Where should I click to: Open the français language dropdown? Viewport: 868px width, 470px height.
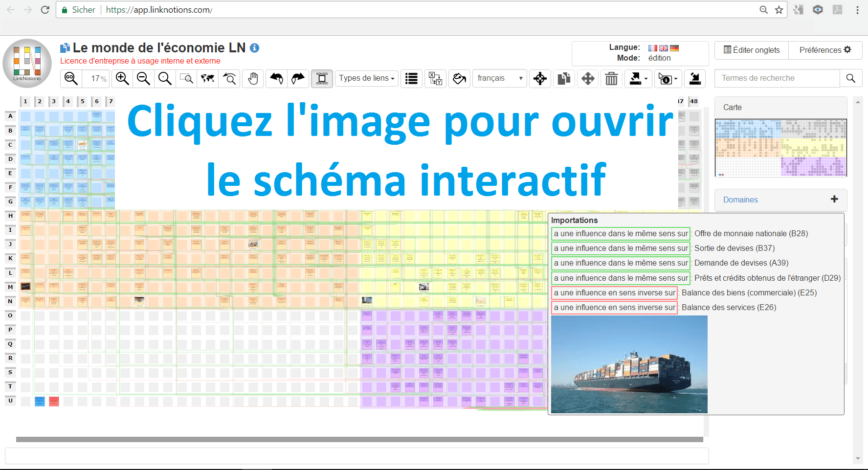[x=499, y=78]
